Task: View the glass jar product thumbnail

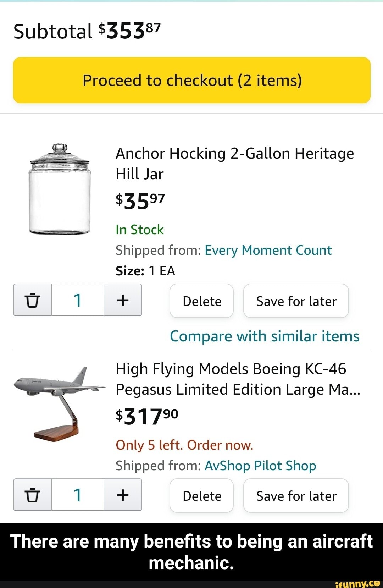Action: pos(60,189)
